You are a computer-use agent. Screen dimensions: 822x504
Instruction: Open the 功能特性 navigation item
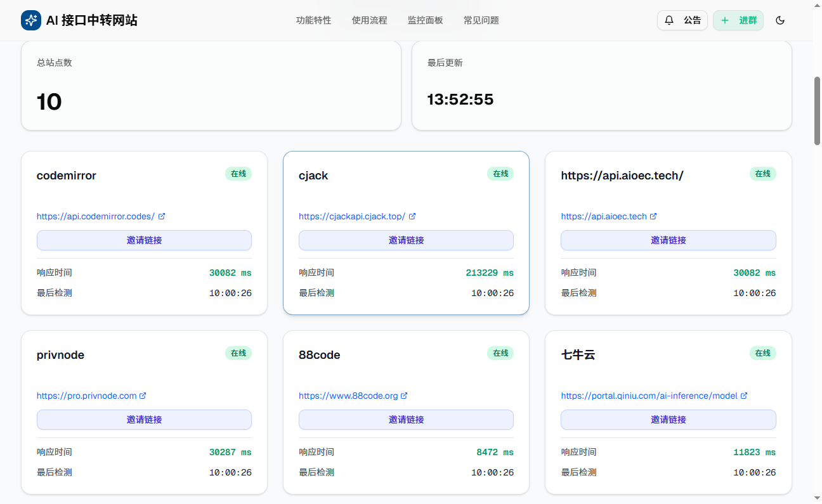313,20
